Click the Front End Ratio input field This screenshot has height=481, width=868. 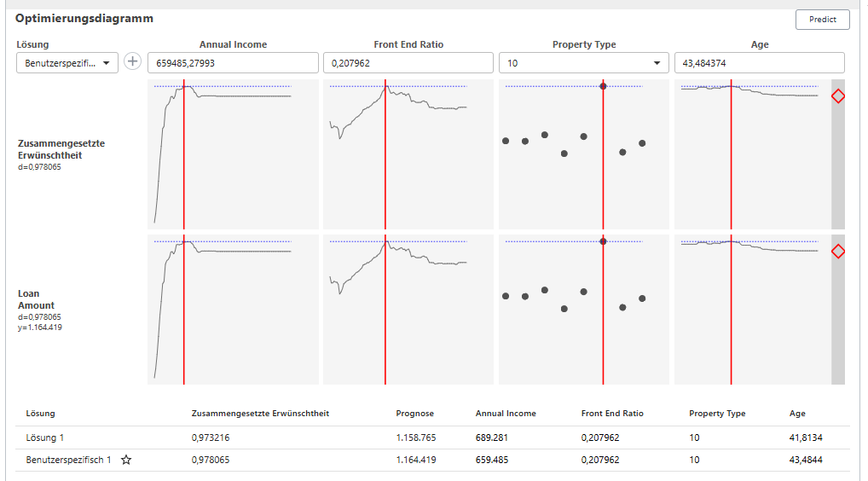[408, 63]
